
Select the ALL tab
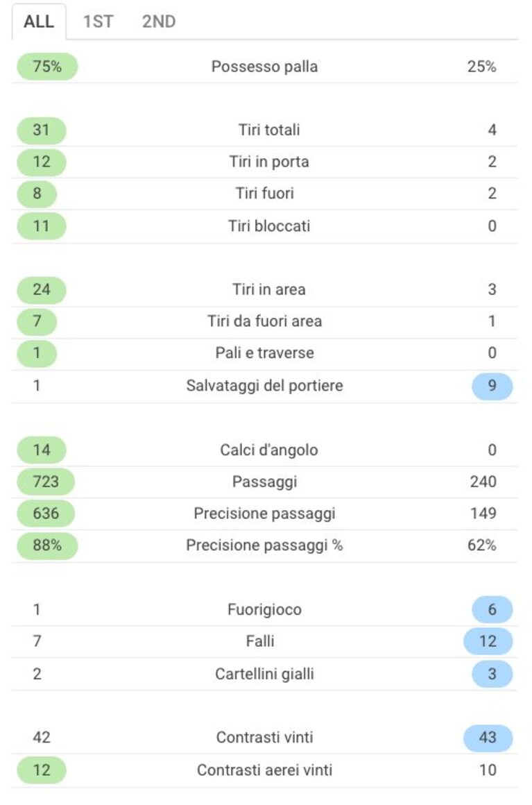(39, 22)
